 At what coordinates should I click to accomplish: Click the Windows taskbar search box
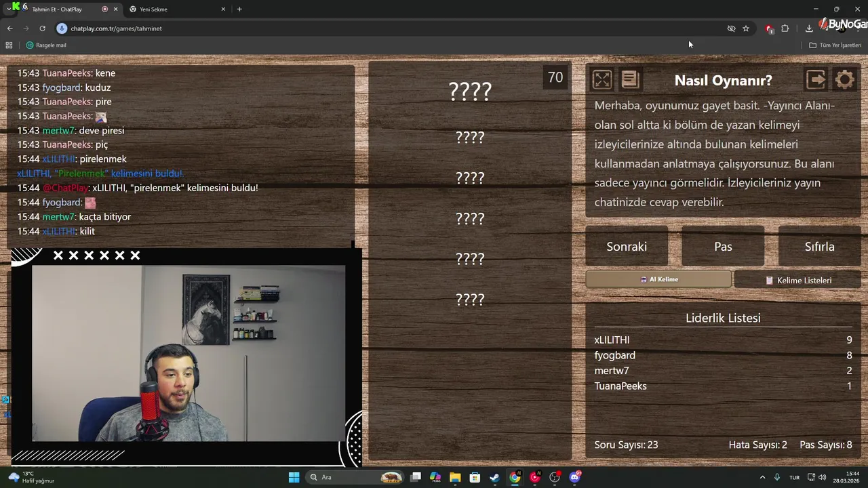354,477
